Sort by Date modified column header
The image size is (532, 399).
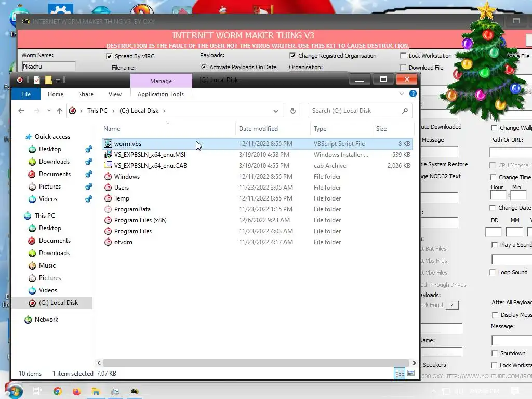(273, 129)
